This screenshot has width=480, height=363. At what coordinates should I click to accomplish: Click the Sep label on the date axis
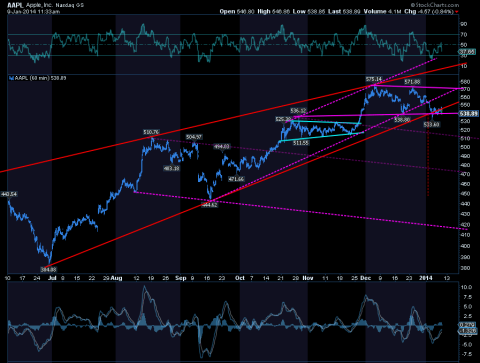[180, 278]
